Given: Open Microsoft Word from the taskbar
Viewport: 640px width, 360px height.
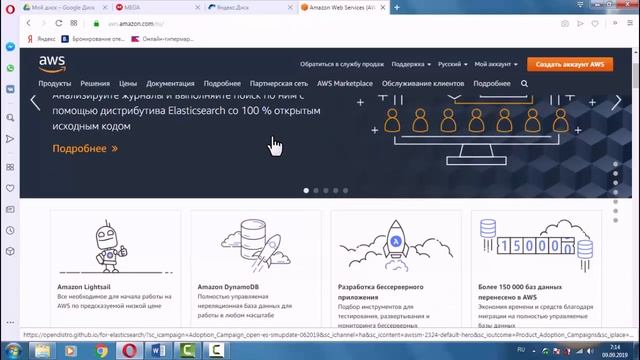Looking at the screenshot, I should (x=158, y=351).
